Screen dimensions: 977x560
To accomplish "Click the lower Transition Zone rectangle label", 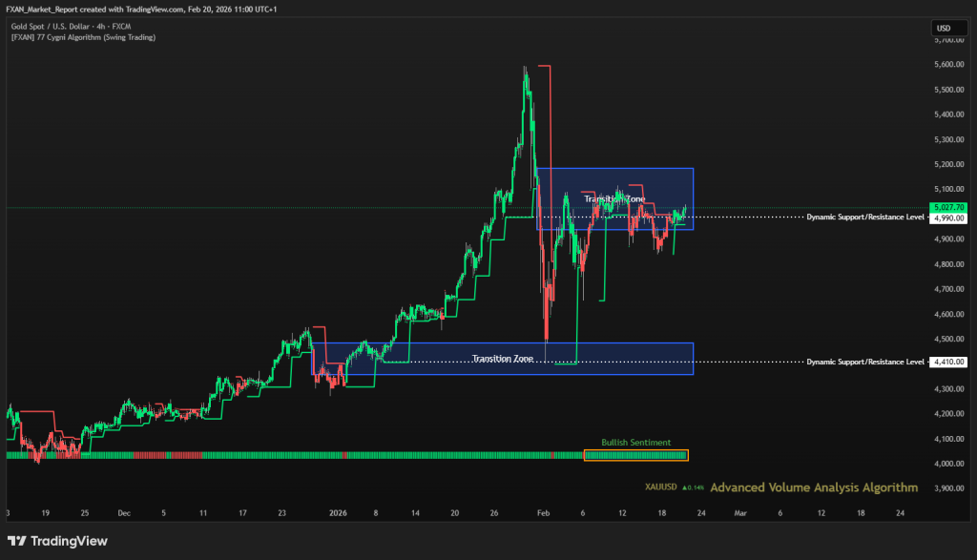I will tap(502, 359).
